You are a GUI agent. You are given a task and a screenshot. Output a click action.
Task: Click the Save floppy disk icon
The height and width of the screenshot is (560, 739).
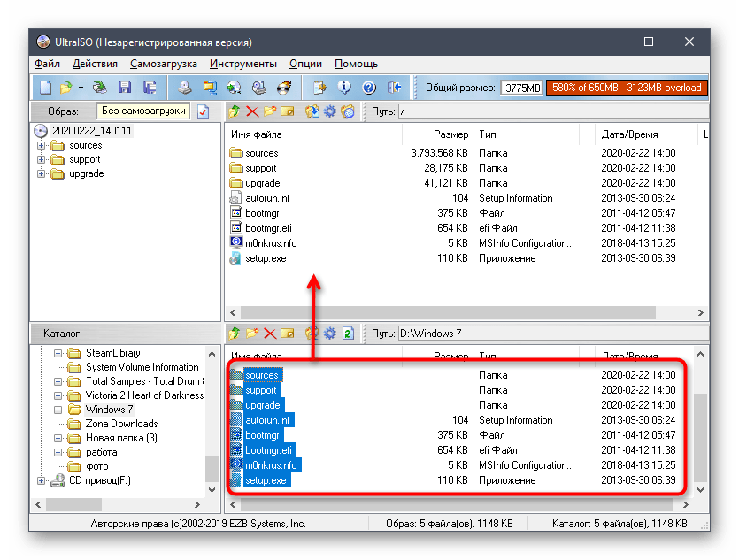[x=125, y=88]
